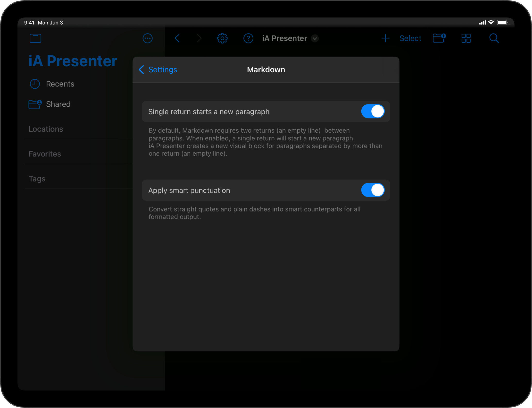Image resolution: width=532 pixels, height=408 pixels.
Task: Open search with magnifying glass icon
Action: coord(494,38)
